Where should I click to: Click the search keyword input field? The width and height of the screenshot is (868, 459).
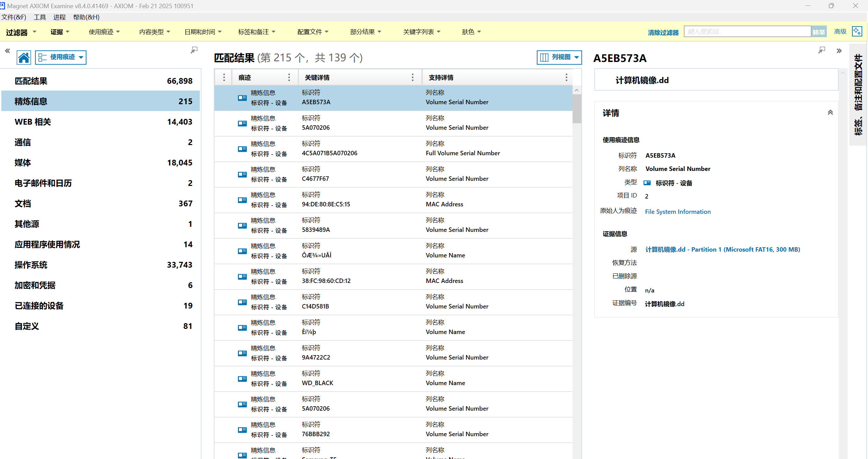(x=747, y=32)
